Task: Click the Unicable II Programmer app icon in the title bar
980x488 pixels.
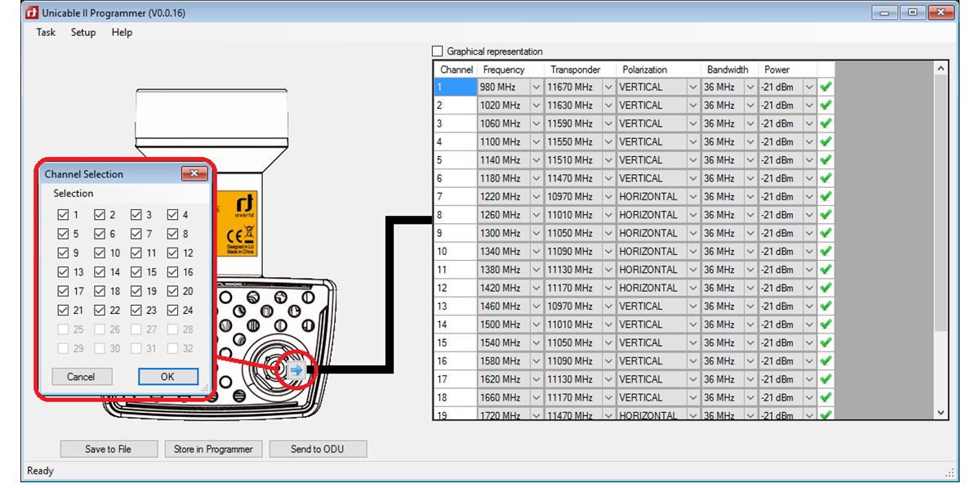Action: (x=32, y=12)
